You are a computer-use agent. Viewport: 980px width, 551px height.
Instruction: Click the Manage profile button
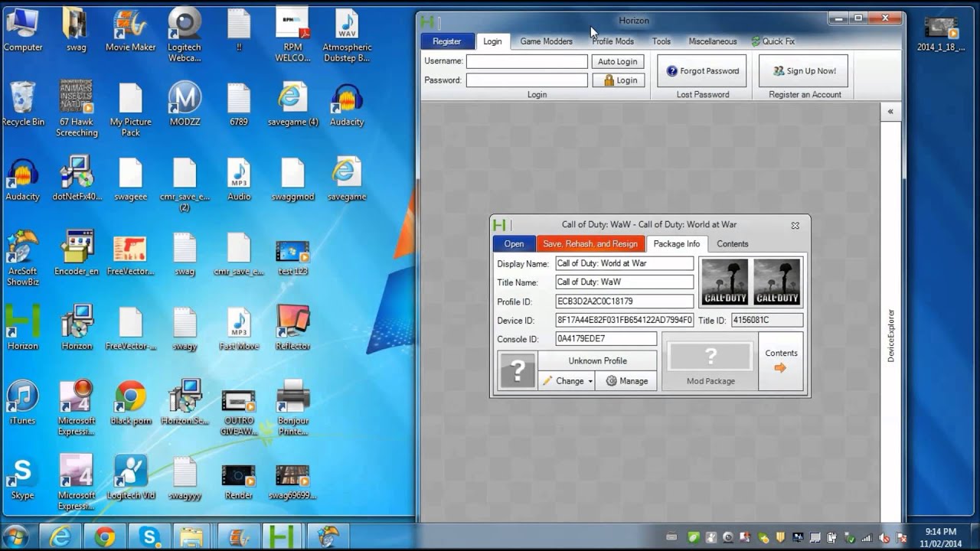(626, 381)
